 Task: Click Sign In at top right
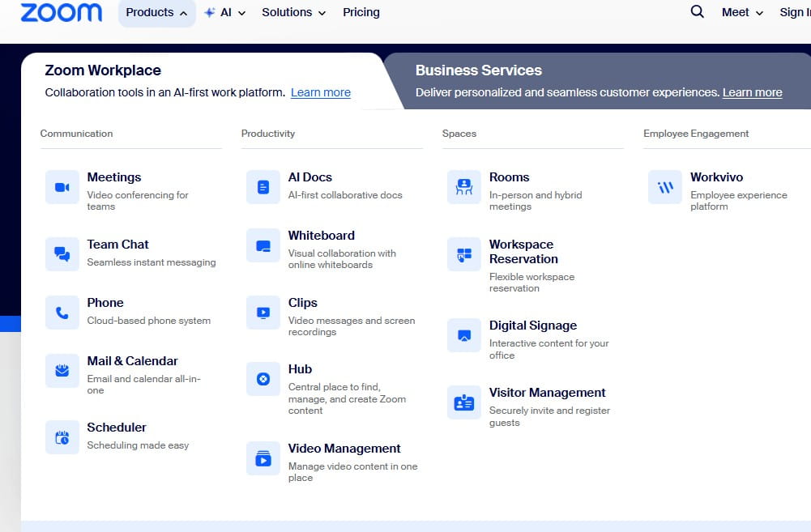[x=795, y=12]
